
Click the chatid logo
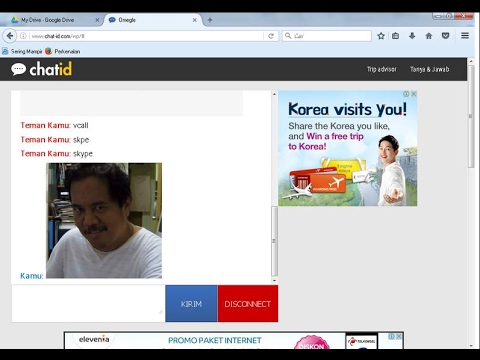pyautogui.click(x=41, y=69)
